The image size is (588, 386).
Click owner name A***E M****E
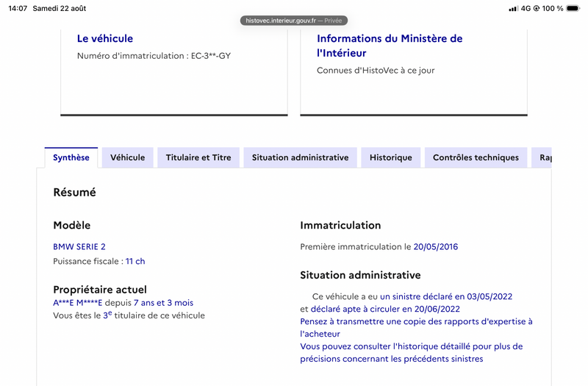pos(78,303)
